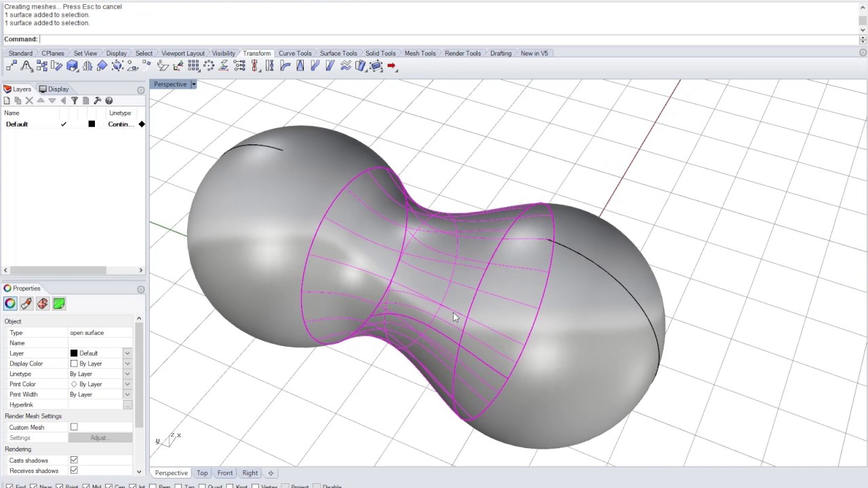Toggle Casts shadows checkbox

click(x=74, y=460)
